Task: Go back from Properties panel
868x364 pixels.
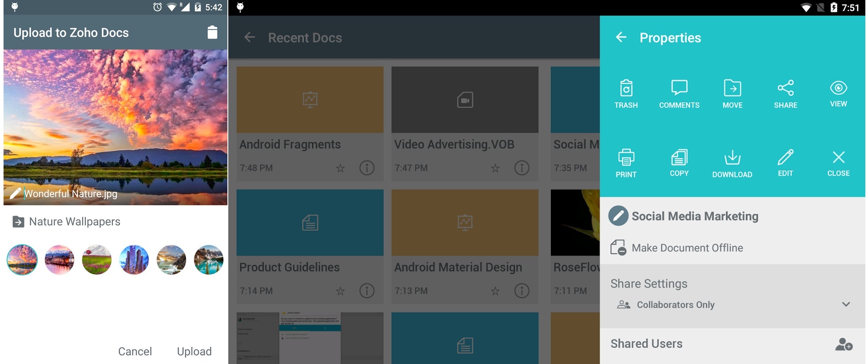Action: click(x=621, y=37)
